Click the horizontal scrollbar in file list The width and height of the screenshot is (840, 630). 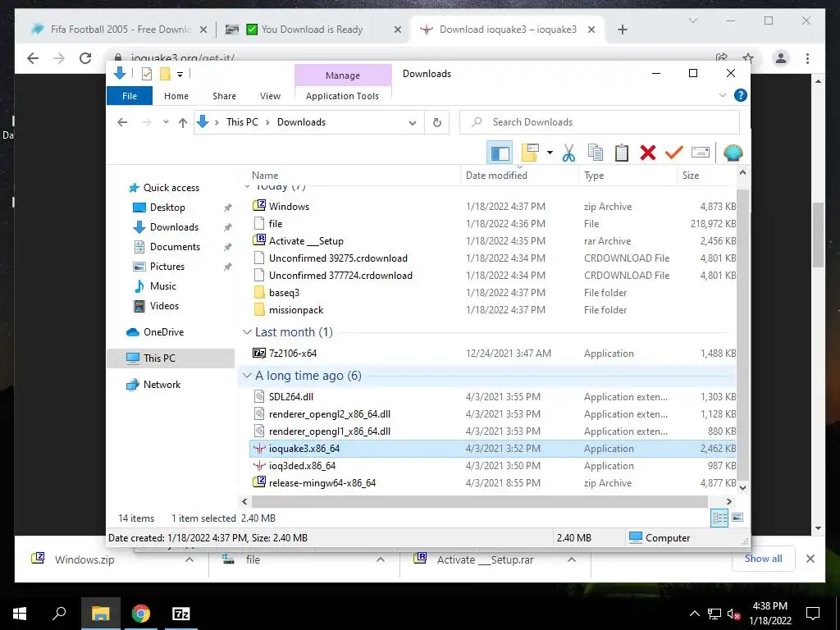click(479, 501)
